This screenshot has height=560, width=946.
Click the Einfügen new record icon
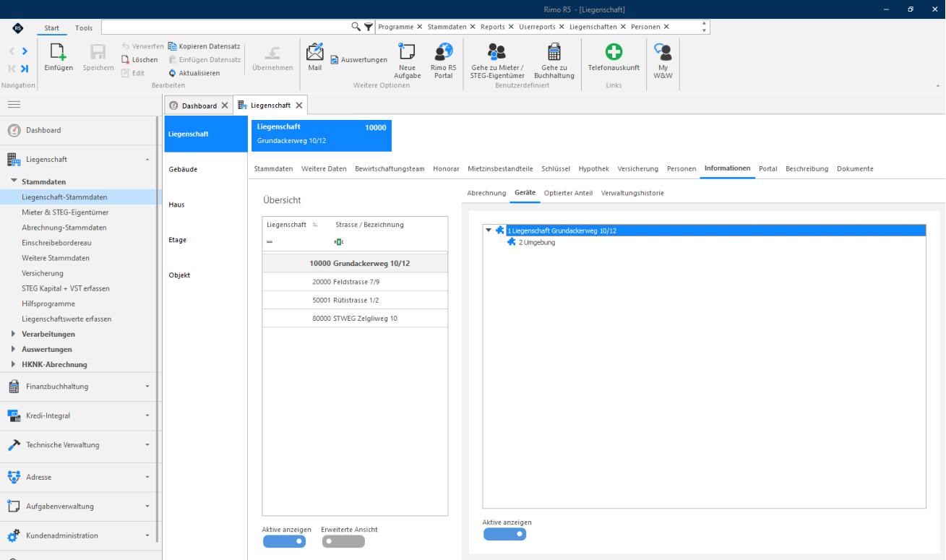[x=58, y=52]
